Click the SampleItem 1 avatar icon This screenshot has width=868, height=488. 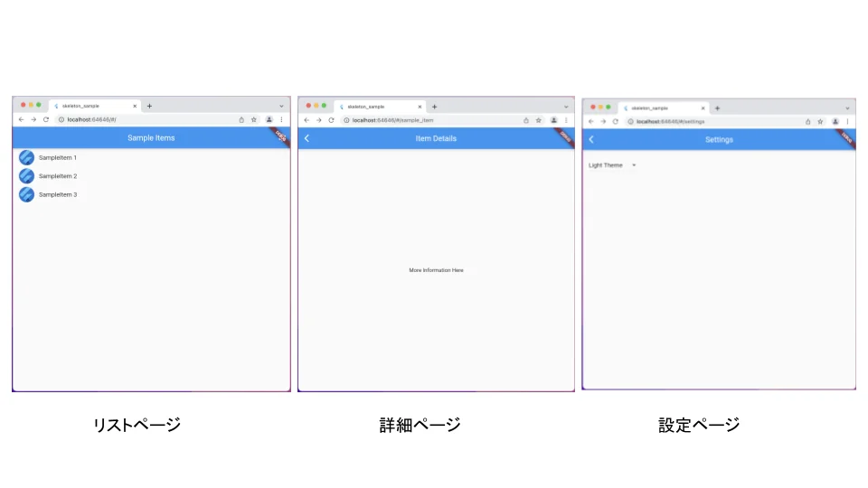click(26, 157)
